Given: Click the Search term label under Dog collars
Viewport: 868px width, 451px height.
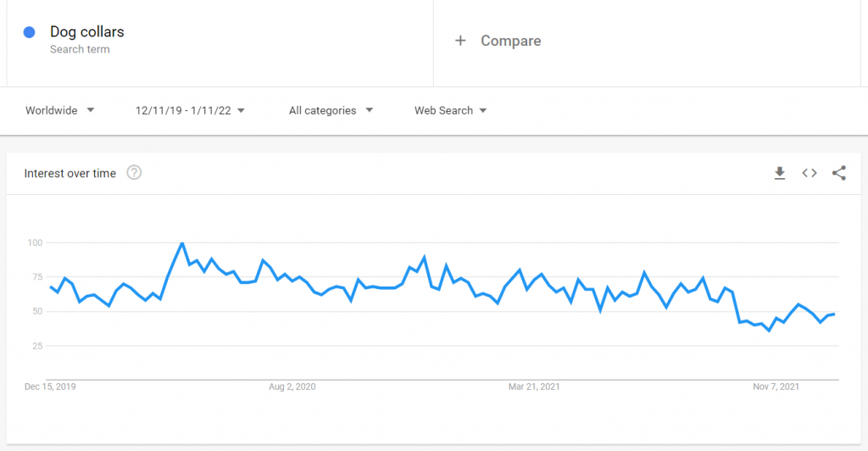Looking at the screenshot, I should point(80,49).
